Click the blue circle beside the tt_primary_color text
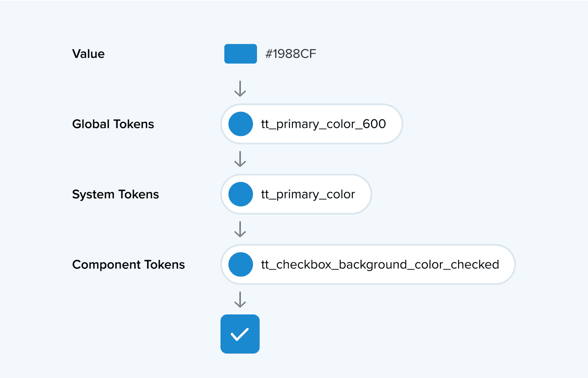Screen dimensions: 588x378 [241, 194]
